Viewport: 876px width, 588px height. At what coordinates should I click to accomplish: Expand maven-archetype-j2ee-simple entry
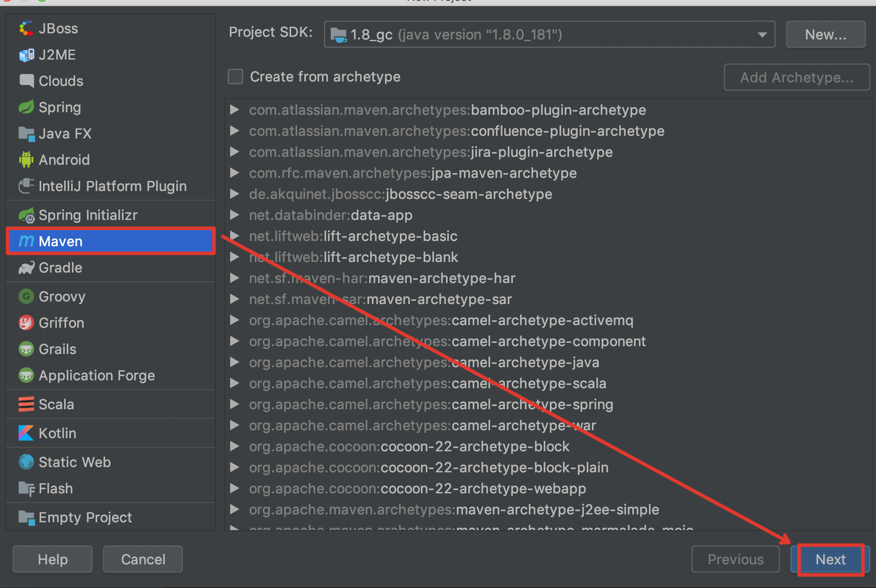[235, 510]
